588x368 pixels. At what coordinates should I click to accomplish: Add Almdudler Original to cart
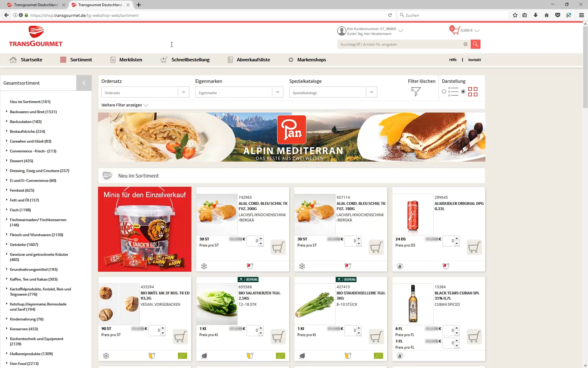474,247
